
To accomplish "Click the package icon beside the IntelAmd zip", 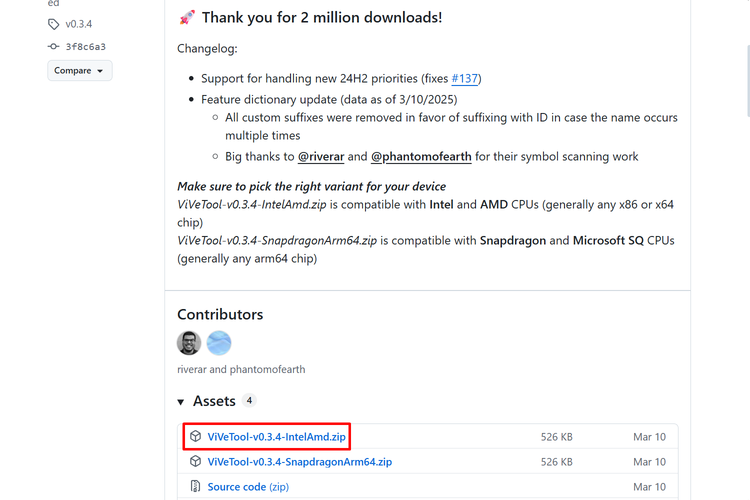I will click(x=196, y=437).
